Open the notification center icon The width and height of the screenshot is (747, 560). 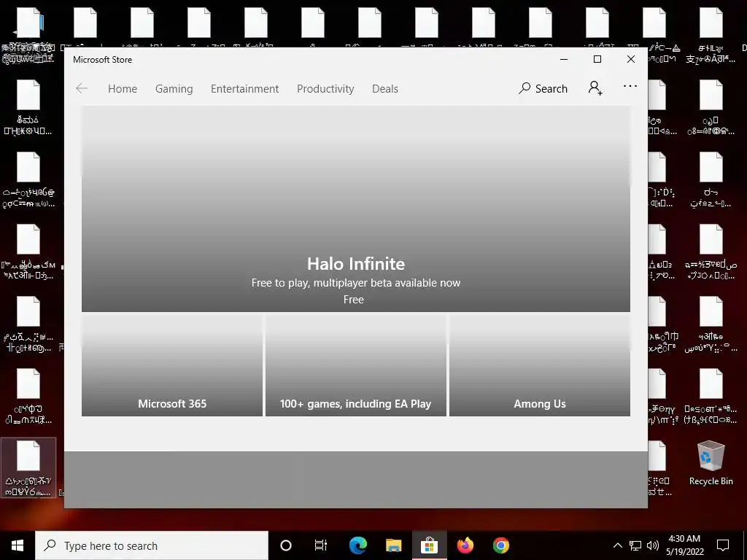pyautogui.click(x=723, y=545)
